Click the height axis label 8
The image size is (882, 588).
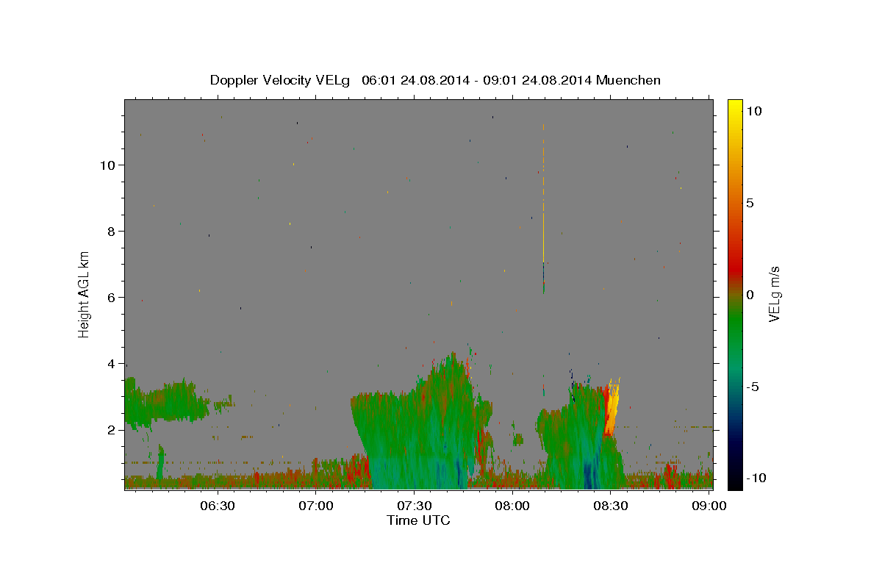click(112, 232)
